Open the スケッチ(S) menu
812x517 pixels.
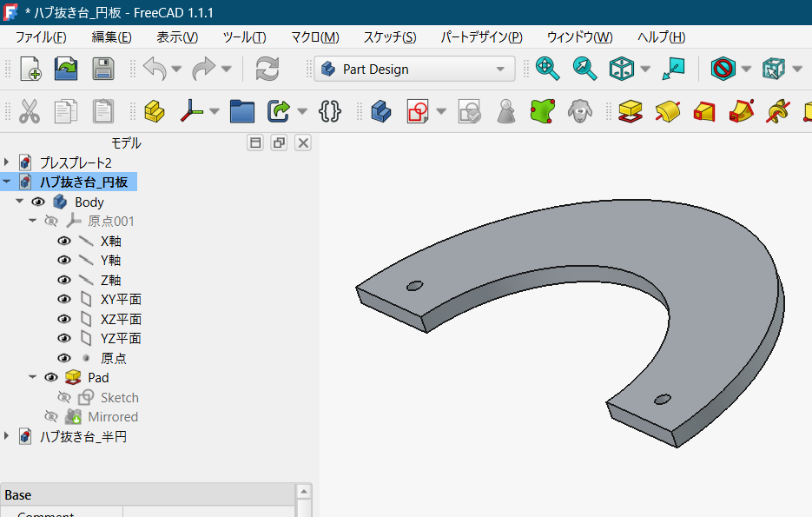[x=389, y=37]
